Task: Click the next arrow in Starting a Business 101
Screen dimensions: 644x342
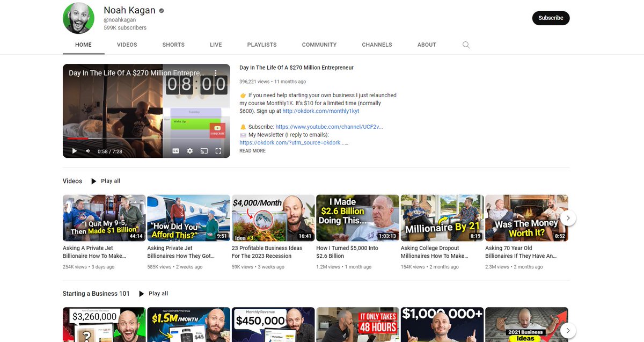Action: click(x=568, y=330)
